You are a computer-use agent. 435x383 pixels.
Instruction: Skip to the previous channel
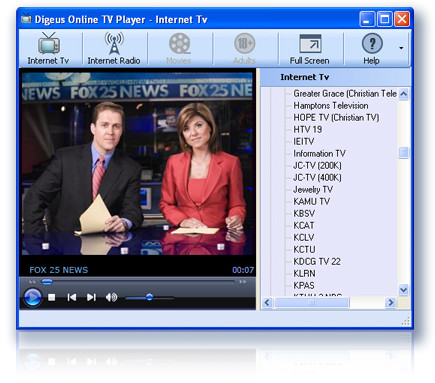tap(72, 297)
